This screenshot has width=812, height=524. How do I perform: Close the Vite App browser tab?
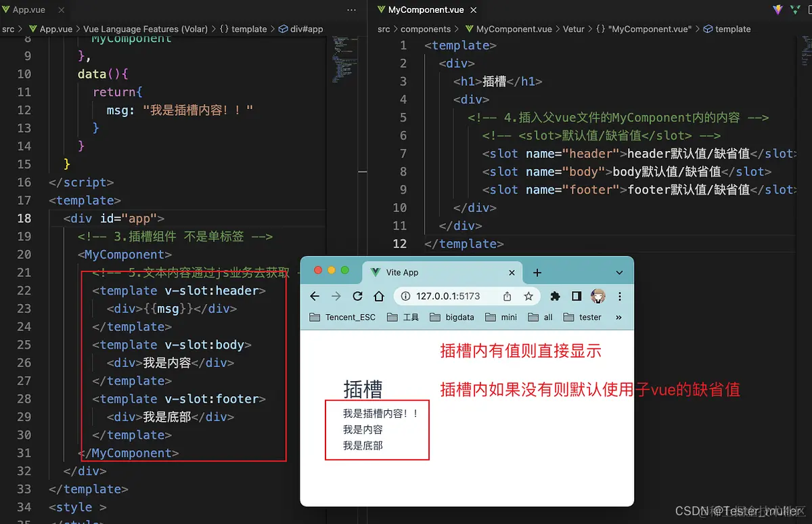point(512,273)
